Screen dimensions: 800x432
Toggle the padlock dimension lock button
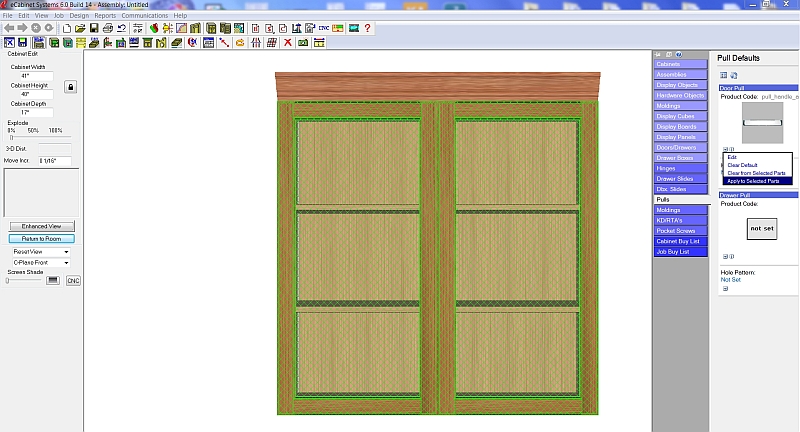[71, 87]
